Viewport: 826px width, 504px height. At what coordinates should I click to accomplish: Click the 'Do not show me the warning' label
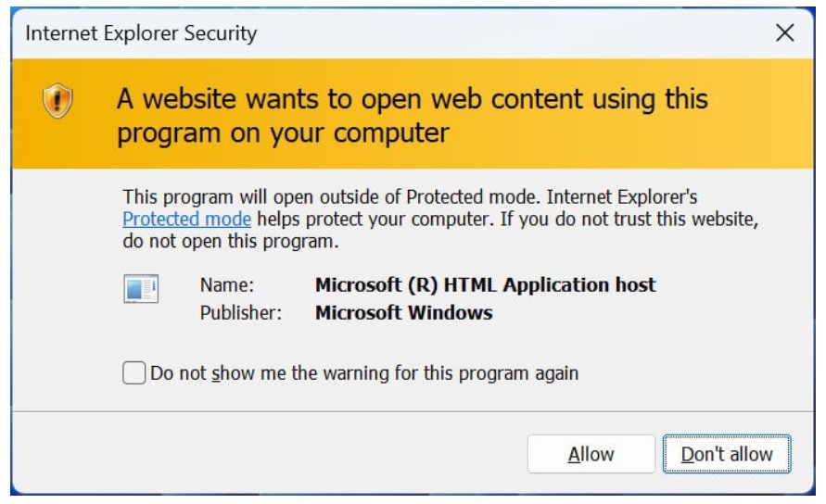[x=364, y=373]
